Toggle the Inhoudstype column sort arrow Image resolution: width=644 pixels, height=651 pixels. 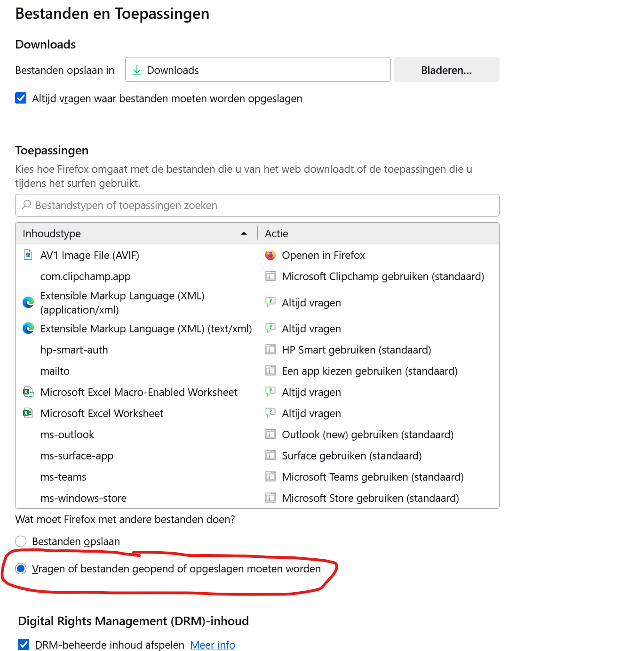[244, 233]
